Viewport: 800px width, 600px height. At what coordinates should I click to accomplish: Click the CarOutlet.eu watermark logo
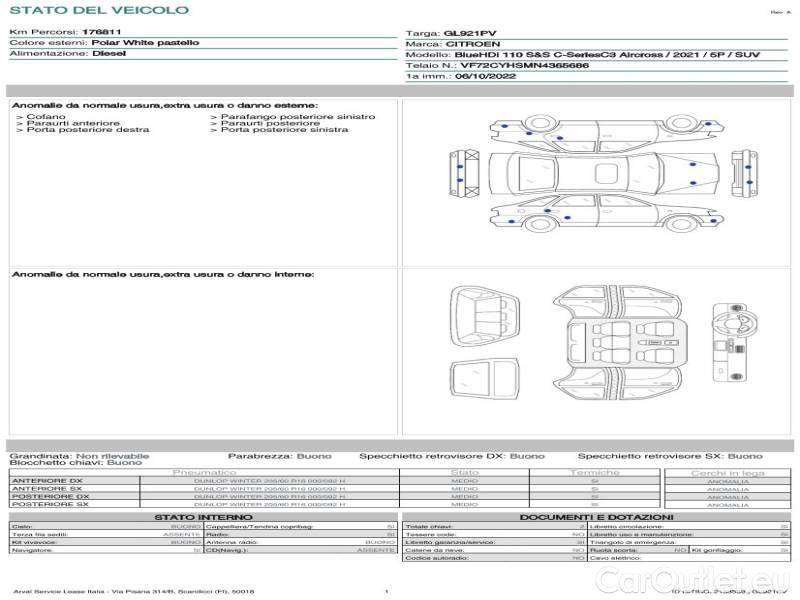pos(698,577)
